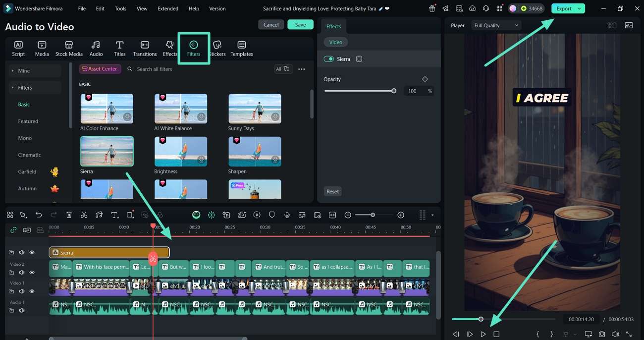Screen dimensions: 644x340
Task: Click the Export button
Action: (x=564, y=8)
